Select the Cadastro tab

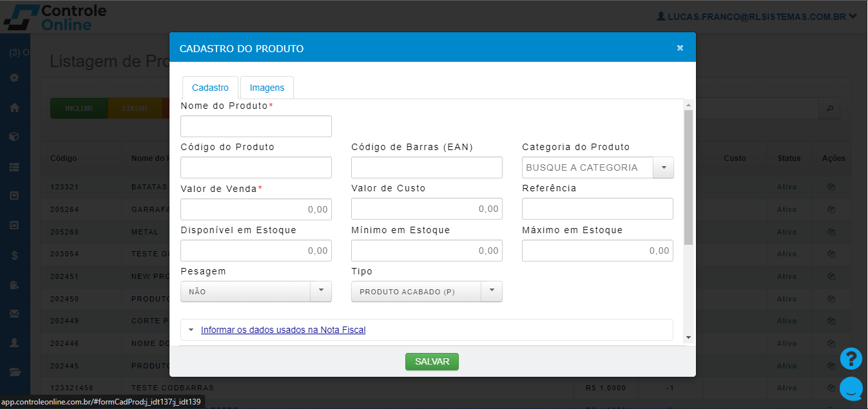tap(210, 88)
